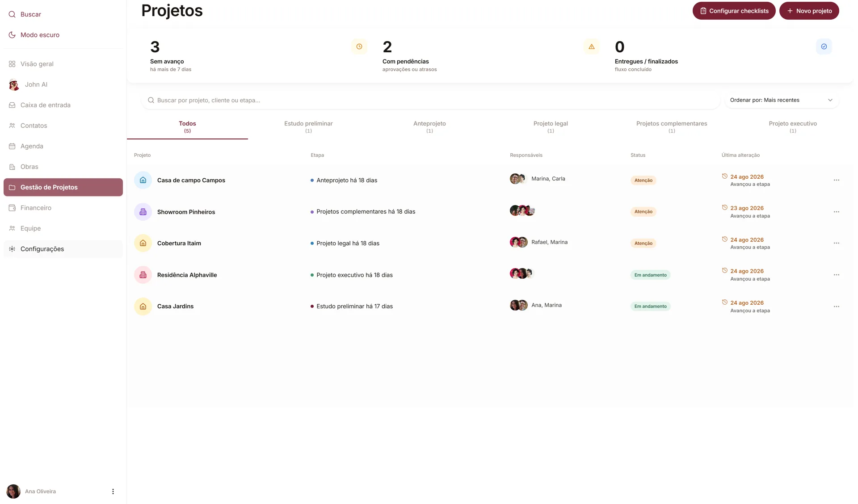Screen dimensions: 858x504
Task: Focus the project search input field
Action: 431,100
